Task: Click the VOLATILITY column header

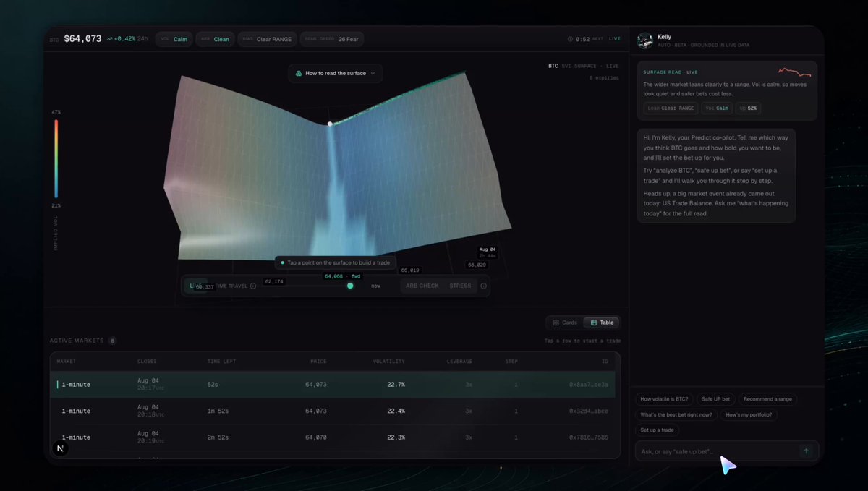Action: [389, 361]
